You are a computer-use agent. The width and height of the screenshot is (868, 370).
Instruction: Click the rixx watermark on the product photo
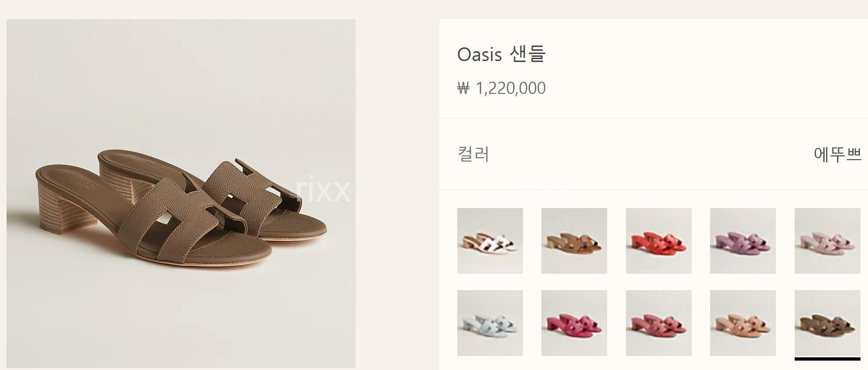323,189
